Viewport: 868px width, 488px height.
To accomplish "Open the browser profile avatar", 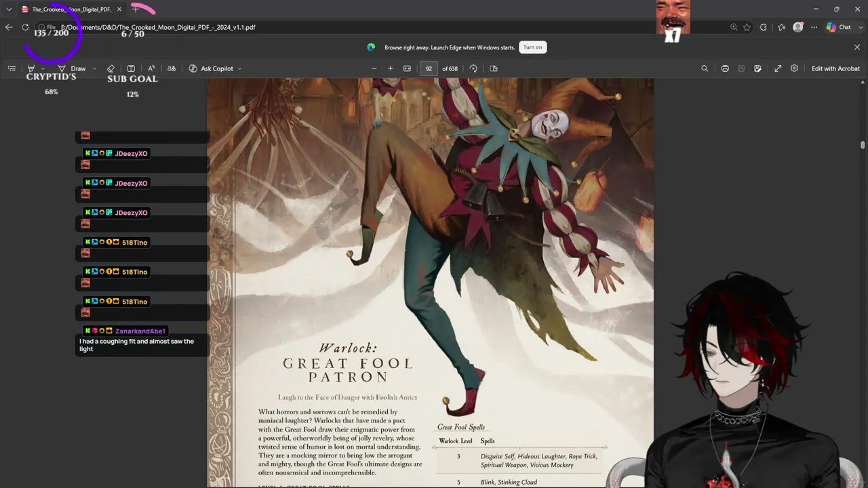I will click(x=798, y=27).
